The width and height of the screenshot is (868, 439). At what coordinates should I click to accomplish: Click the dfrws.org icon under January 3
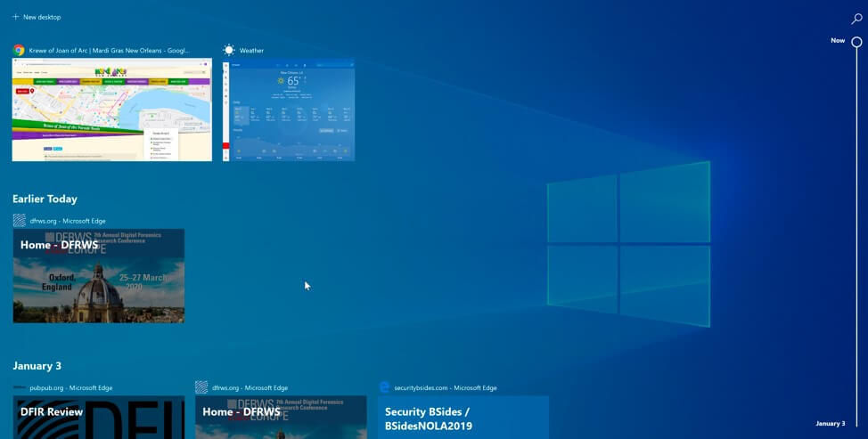pyautogui.click(x=201, y=387)
